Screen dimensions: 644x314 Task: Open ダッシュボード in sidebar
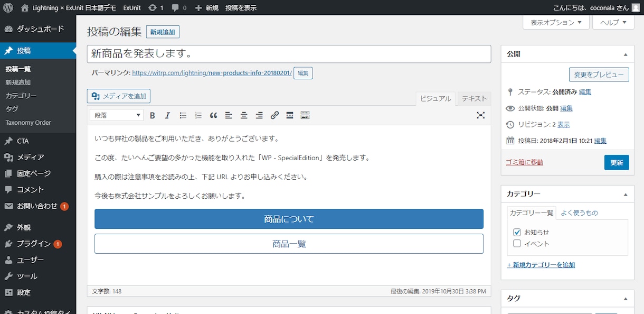(38, 29)
